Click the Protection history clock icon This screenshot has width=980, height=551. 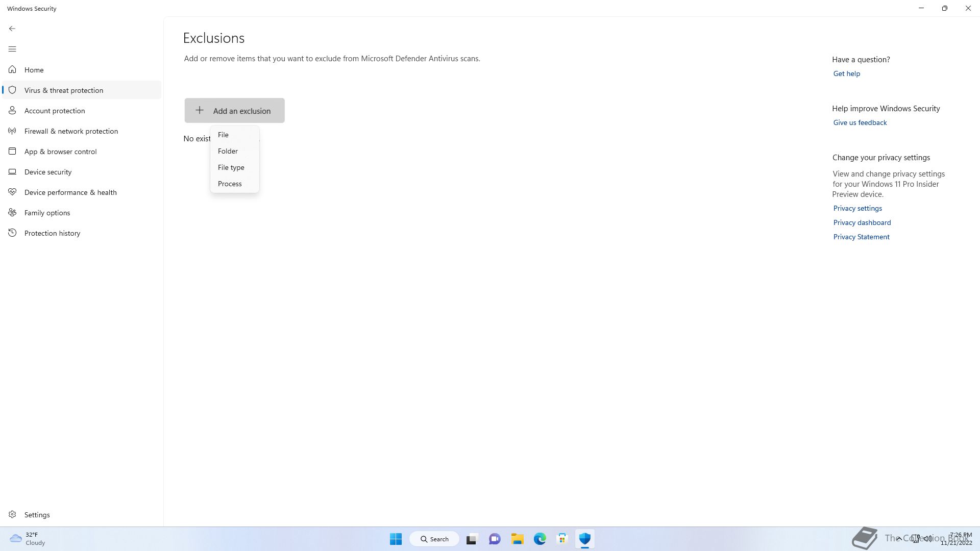click(12, 233)
